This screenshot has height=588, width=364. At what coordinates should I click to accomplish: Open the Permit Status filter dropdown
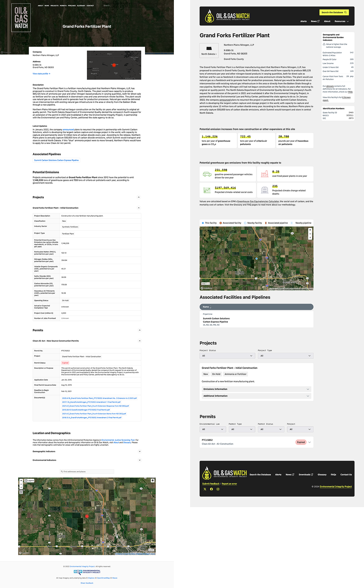(x=271, y=429)
